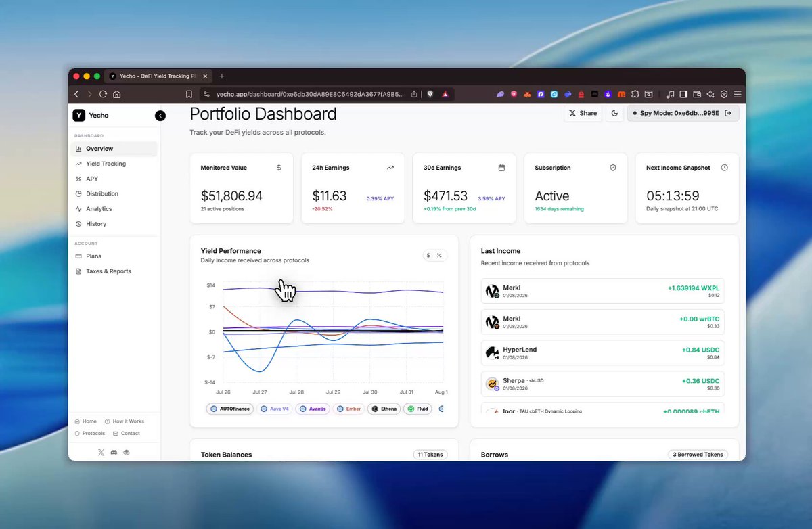Open the browser hamburger menu
This screenshot has width=812, height=529.
click(738, 94)
